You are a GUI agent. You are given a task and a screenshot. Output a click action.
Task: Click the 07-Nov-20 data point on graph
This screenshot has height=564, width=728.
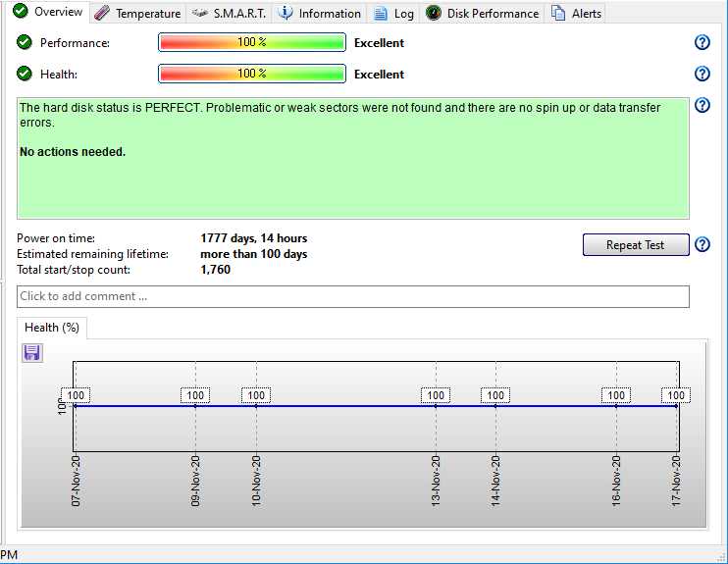[x=76, y=406]
